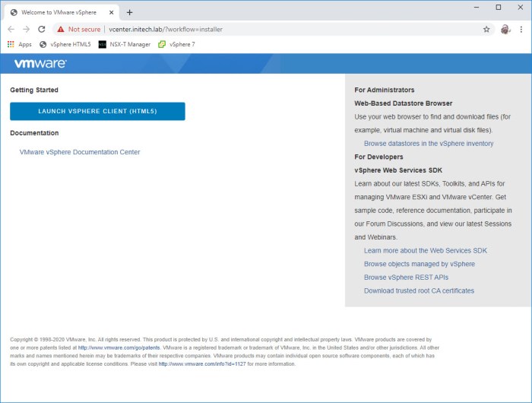Open the vmware.com/info?id=1127 link

[202, 364]
